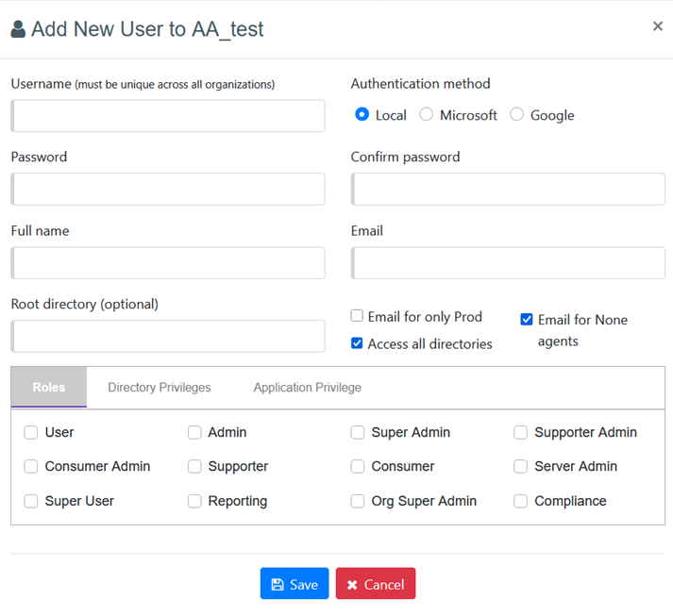Click the Email text field

508,262
